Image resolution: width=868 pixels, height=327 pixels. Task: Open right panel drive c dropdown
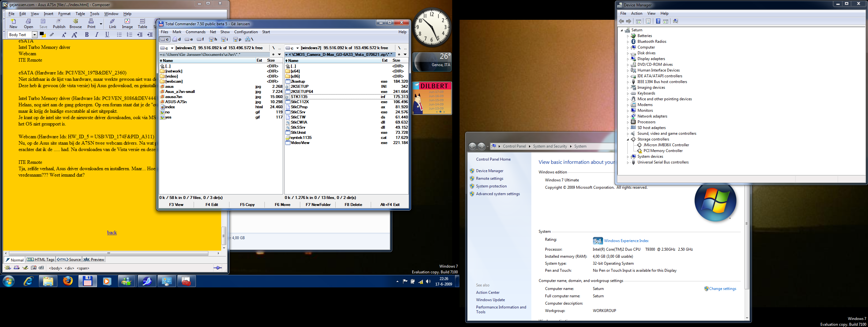(x=297, y=48)
